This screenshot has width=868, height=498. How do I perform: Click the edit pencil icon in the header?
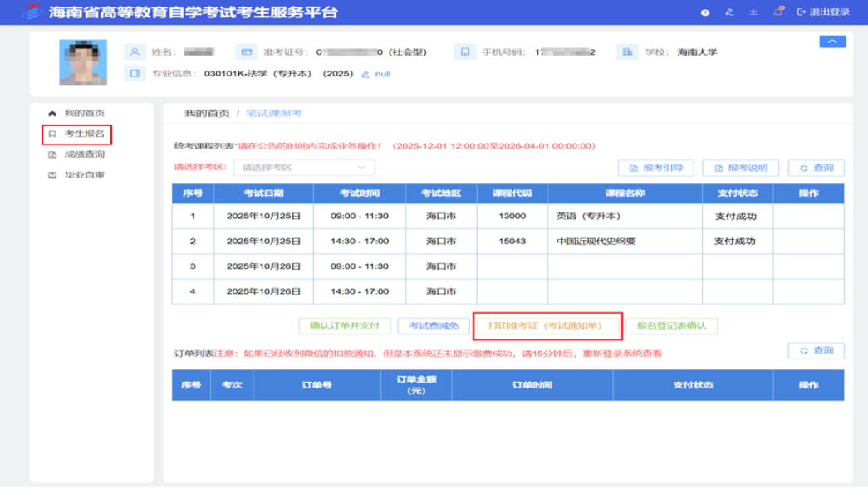point(730,12)
